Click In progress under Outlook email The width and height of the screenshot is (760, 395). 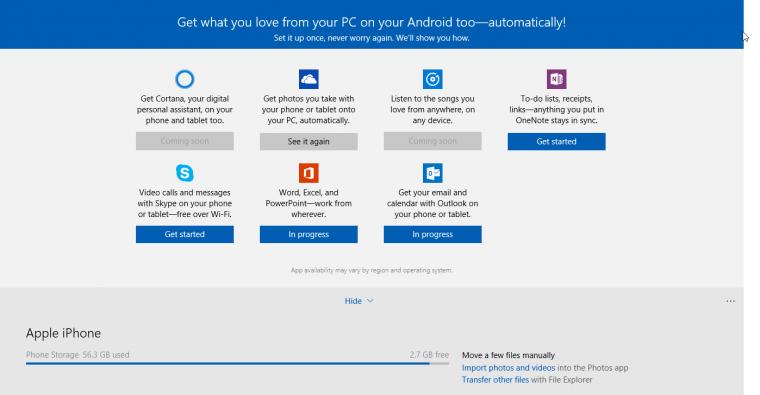coord(432,234)
